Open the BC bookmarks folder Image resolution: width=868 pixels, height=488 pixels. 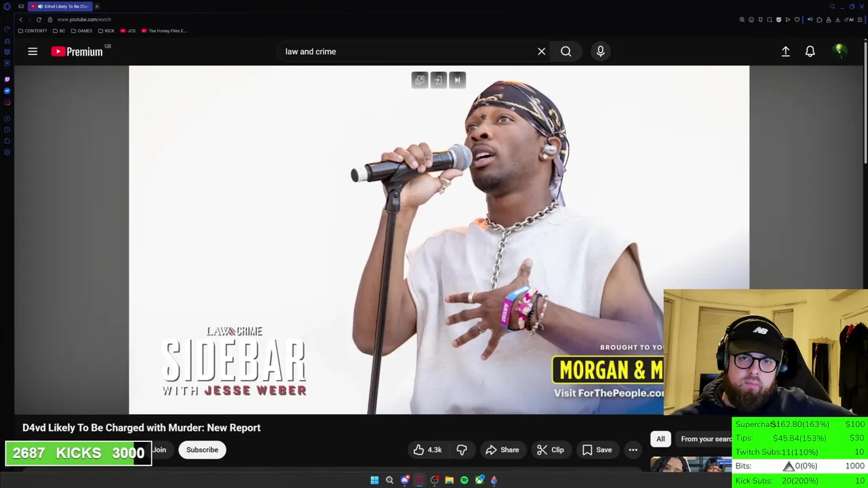(x=59, y=30)
